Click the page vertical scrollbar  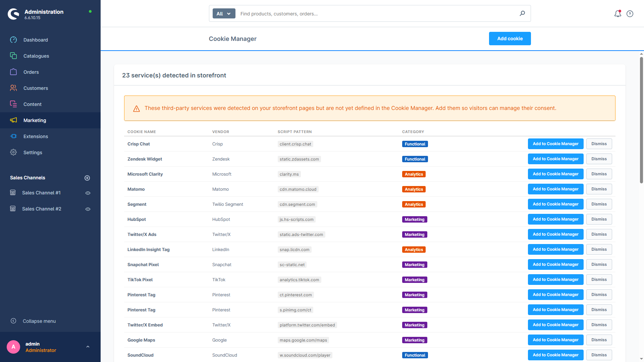pyautogui.click(x=641, y=120)
